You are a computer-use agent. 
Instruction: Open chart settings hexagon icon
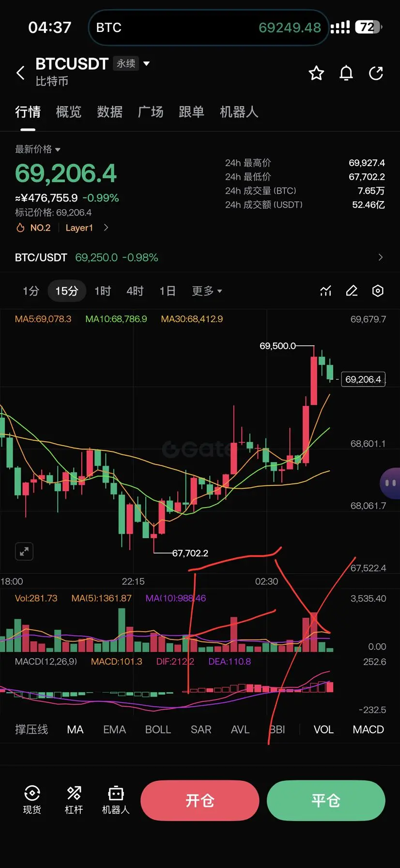click(x=378, y=291)
